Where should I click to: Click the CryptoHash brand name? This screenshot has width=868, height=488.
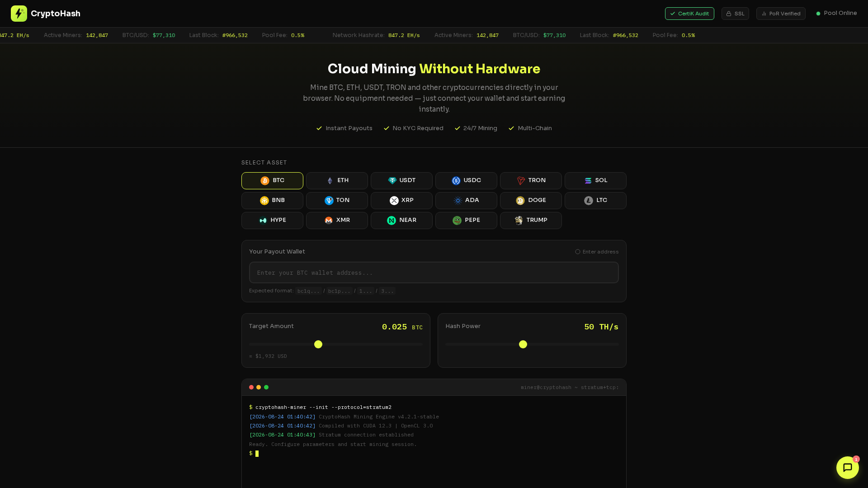click(56, 14)
